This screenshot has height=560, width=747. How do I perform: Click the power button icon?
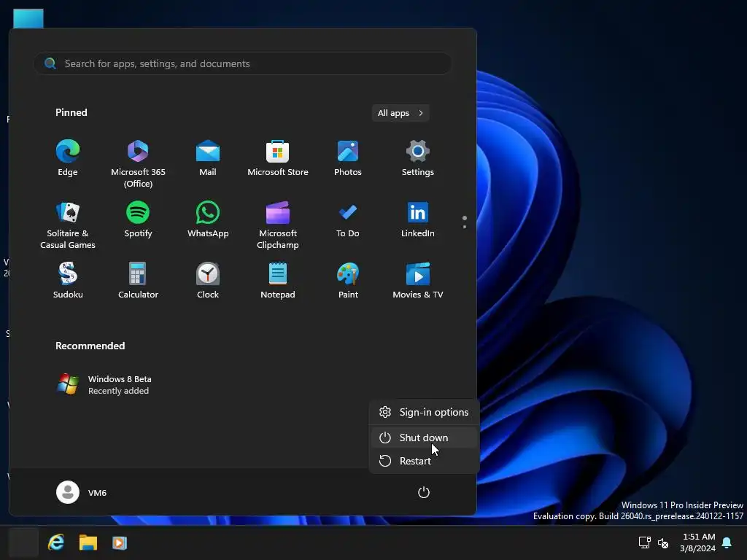(424, 492)
